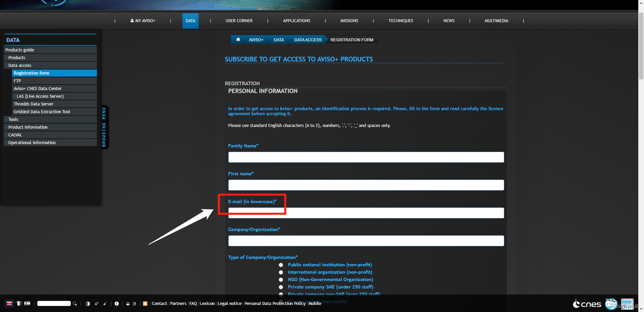This screenshot has height=312, width=644.
Task: Open Registration form sidebar entry
Action: [54, 73]
